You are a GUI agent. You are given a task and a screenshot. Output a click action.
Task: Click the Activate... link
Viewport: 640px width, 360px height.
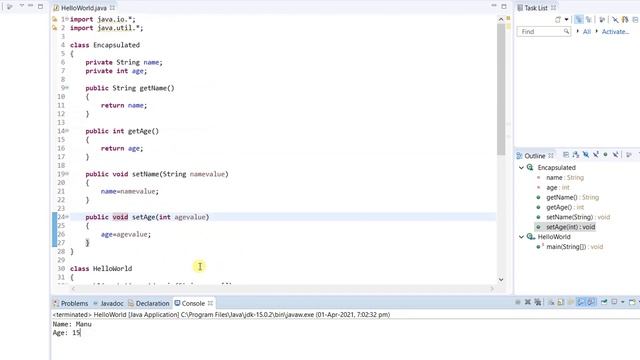click(616, 31)
